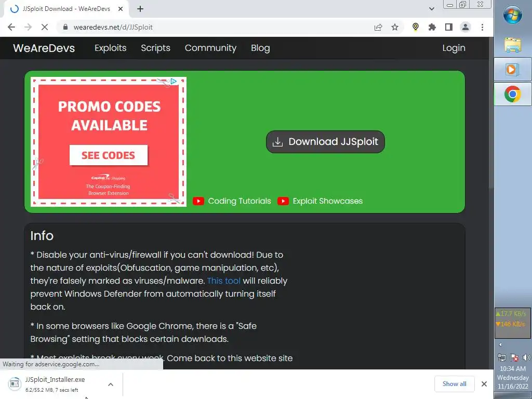The image size is (532, 399).
Task: Close the downloads bar
Action: tap(484, 384)
